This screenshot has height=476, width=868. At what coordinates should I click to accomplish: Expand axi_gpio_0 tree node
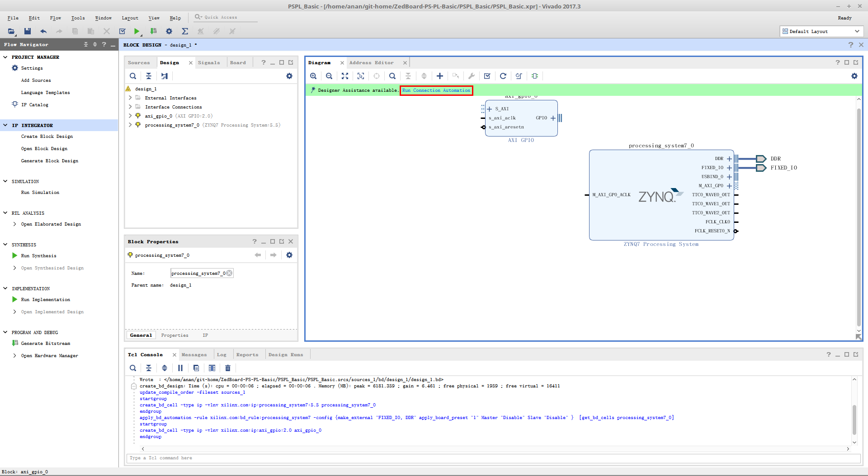[130, 116]
